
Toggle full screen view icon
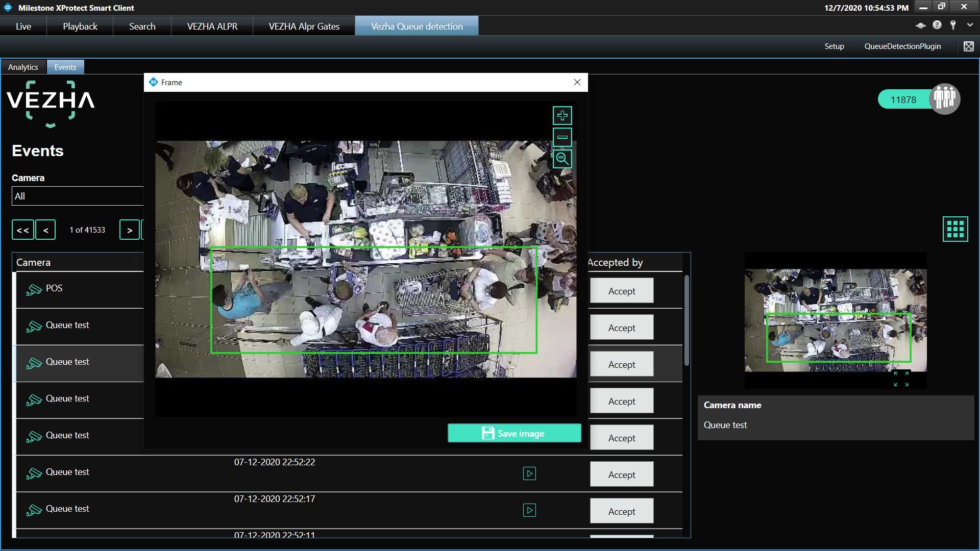[968, 46]
